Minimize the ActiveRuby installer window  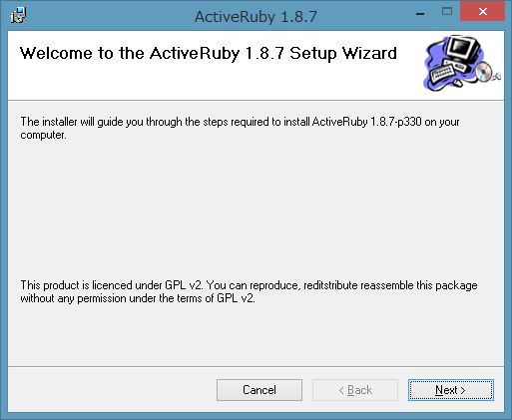420,14
